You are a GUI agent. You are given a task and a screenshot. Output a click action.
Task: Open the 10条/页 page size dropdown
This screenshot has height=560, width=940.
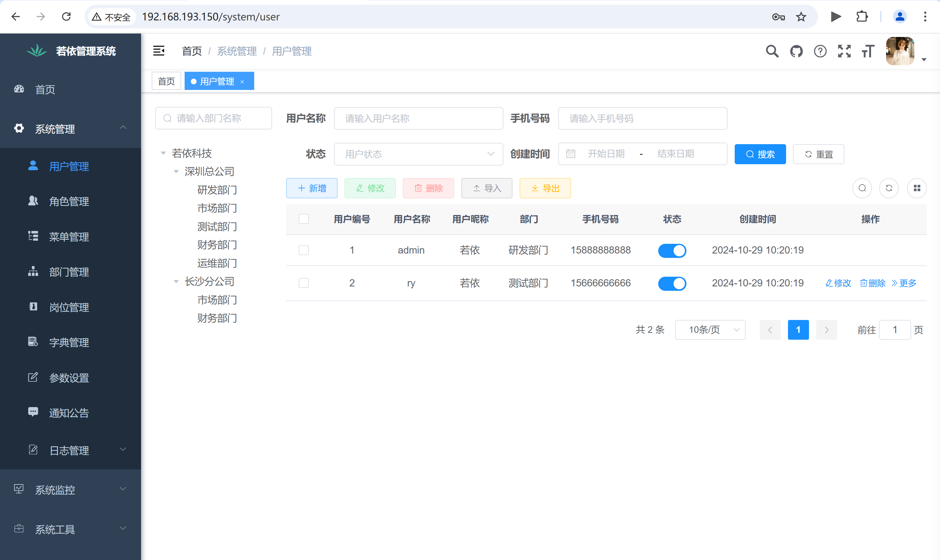pos(710,330)
